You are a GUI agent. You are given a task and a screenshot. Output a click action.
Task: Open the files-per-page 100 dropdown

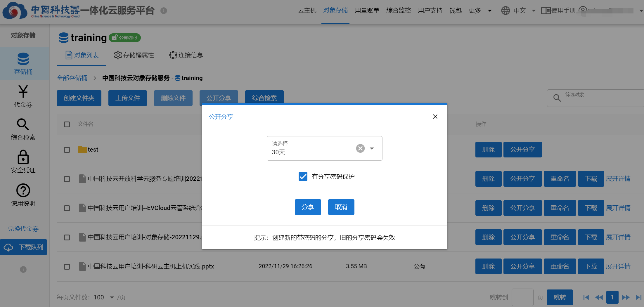(x=112, y=297)
